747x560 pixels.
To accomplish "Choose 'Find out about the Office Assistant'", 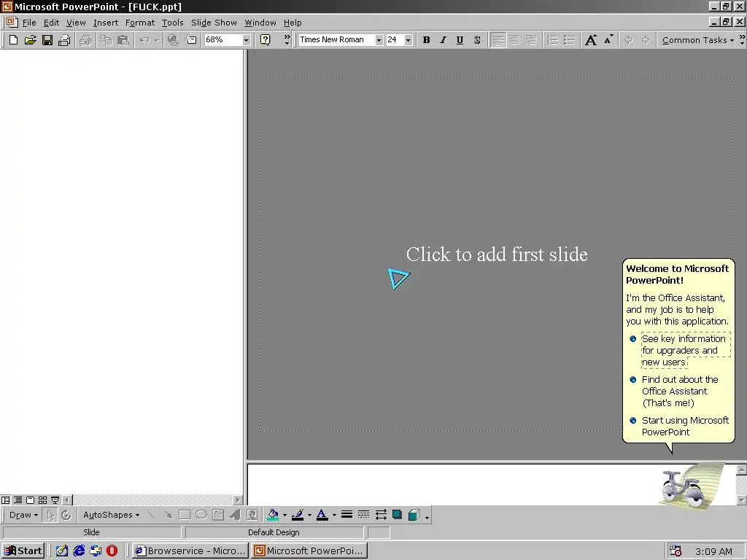I will coord(680,391).
